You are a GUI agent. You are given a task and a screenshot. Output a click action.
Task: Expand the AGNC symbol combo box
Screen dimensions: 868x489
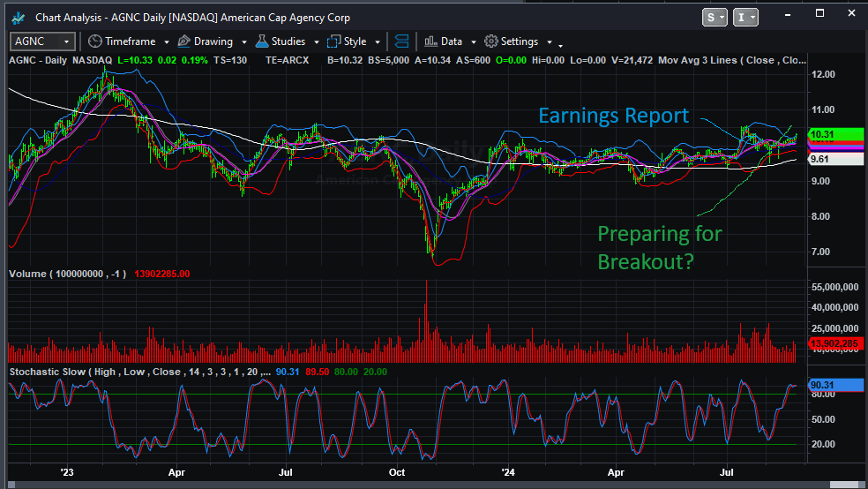click(66, 41)
